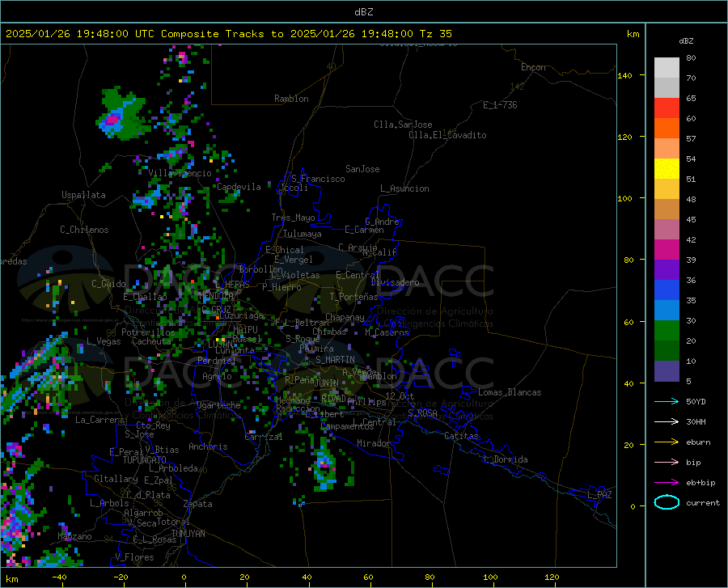The image size is (728, 588).
Task: Click the eb+bip magenta arrow legend icon
Action: point(667,483)
